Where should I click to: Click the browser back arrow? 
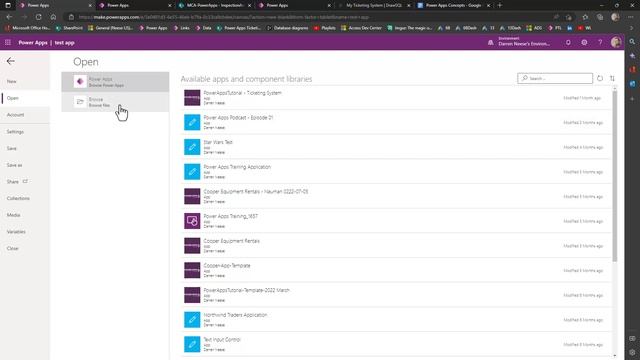pos(9,17)
